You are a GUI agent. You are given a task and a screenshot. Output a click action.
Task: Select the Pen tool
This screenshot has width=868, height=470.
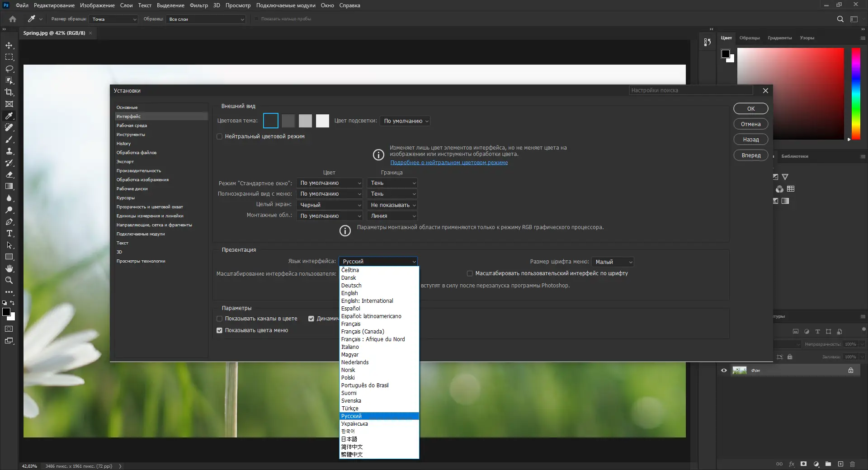coord(9,221)
